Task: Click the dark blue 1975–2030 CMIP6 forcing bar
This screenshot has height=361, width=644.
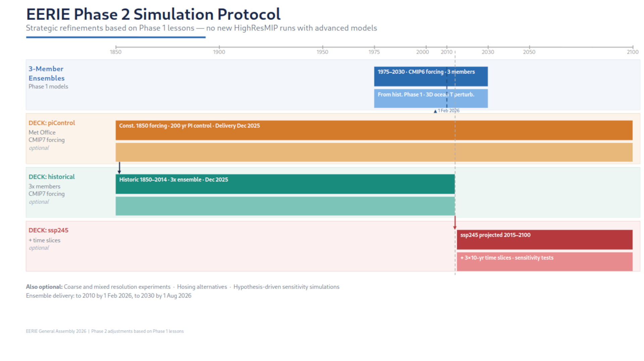Action: tap(431, 76)
